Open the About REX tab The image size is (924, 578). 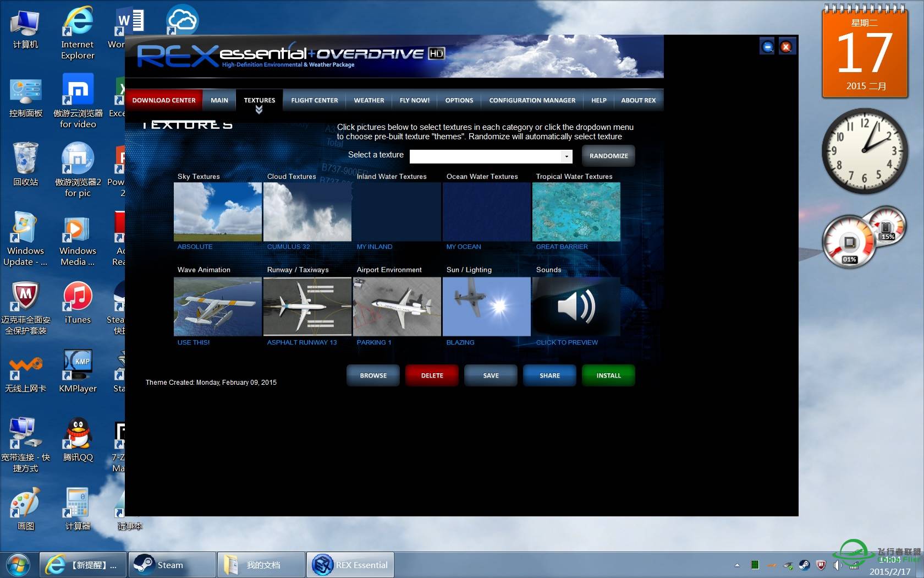[x=639, y=100]
